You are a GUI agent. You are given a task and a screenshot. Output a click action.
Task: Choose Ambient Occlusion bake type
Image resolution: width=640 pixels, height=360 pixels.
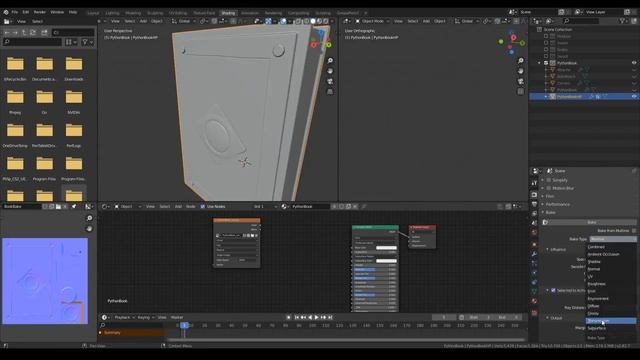611,254
